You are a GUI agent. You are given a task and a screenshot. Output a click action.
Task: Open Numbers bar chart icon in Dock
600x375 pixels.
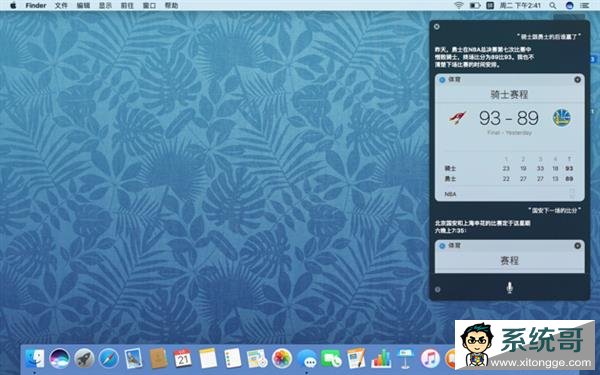click(381, 359)
